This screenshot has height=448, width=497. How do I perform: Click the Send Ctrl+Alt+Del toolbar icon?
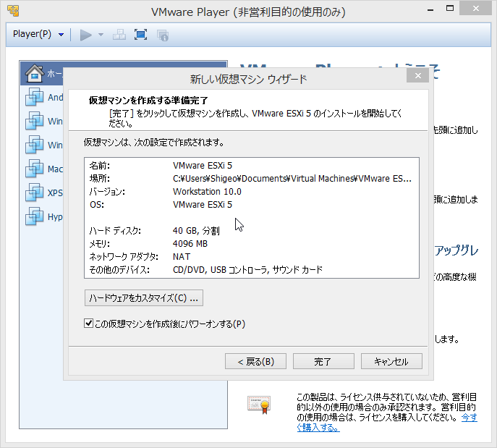(x=119, y=35)
